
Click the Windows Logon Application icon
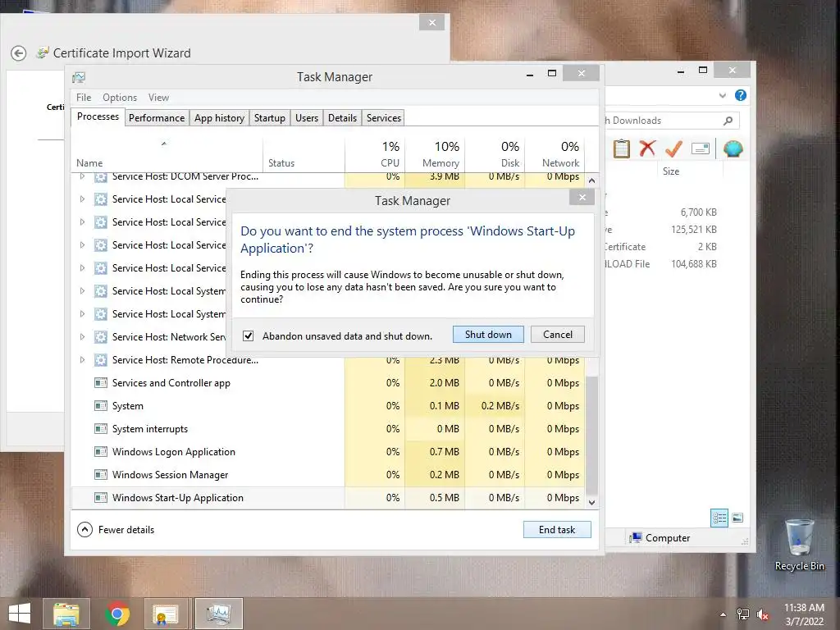coord(100,452)
